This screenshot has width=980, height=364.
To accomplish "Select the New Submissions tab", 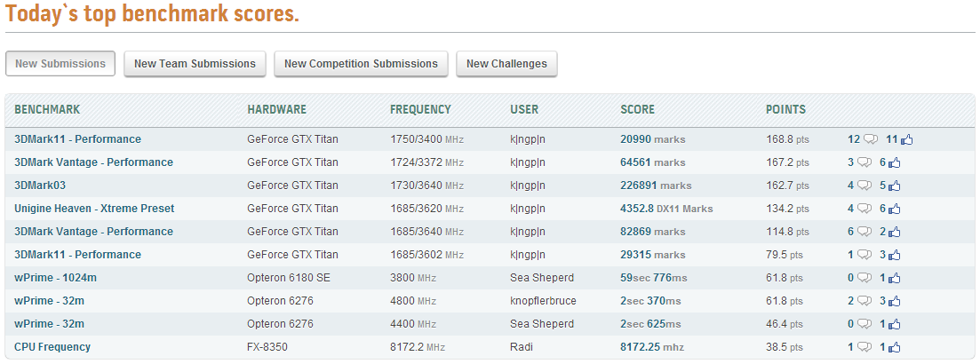I will click(60, 64).
